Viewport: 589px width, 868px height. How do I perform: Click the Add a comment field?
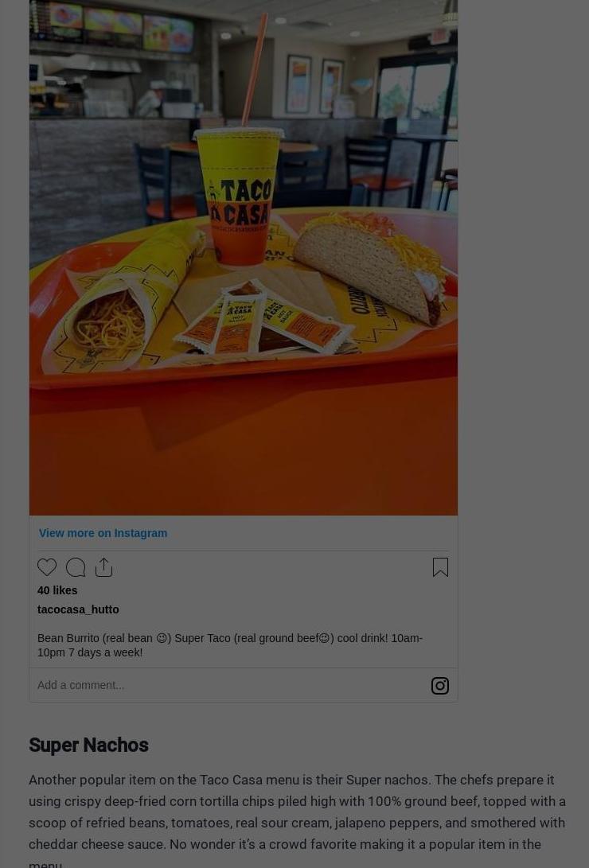[x=230, y=685]
